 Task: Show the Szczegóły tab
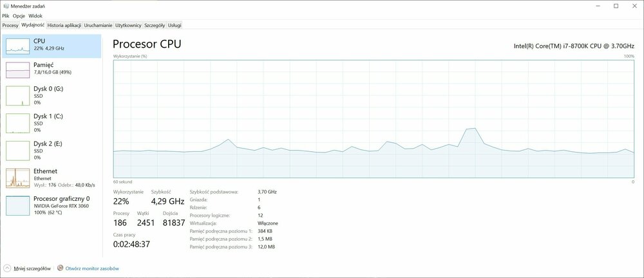click(155, 25)
